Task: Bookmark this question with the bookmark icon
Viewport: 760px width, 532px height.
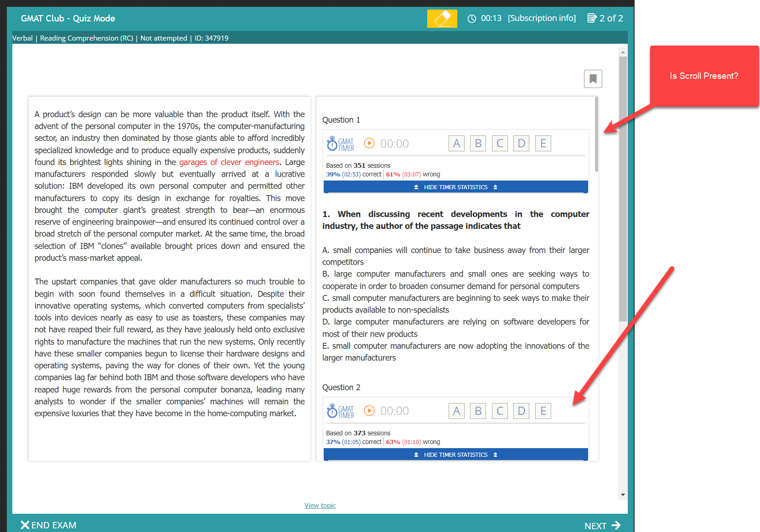Action: [593, 79]
